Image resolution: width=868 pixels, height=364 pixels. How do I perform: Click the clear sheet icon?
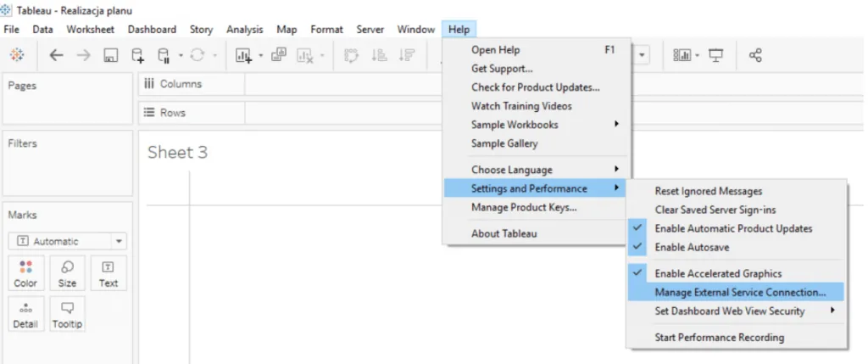click(305, 55)
